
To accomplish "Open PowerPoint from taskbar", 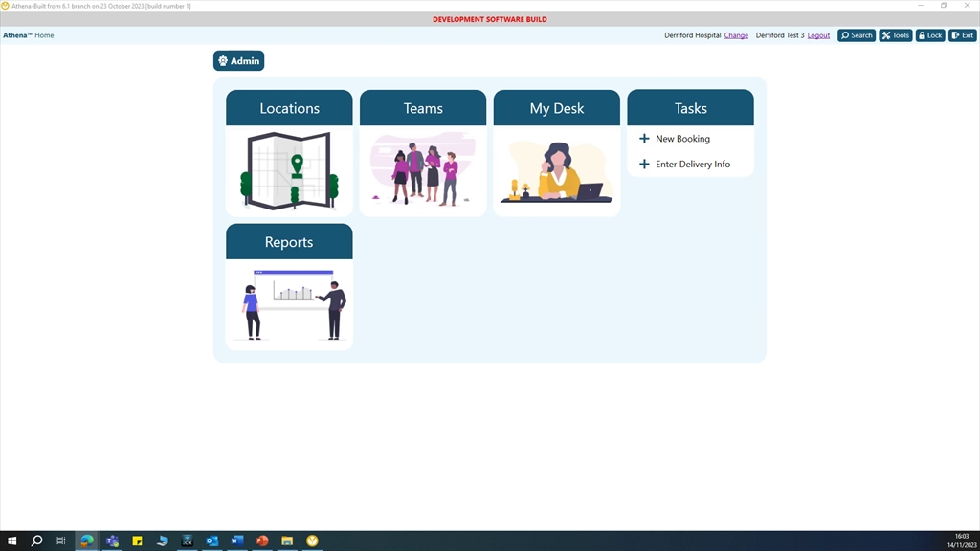I will tap(262, 540).
